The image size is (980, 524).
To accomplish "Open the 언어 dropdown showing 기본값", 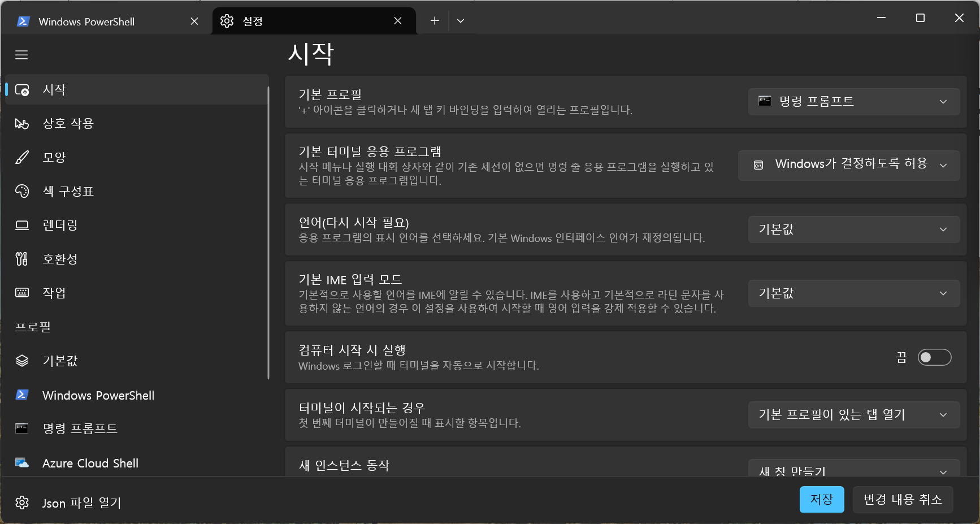I will pyautogui.click(x=854, y=229).
